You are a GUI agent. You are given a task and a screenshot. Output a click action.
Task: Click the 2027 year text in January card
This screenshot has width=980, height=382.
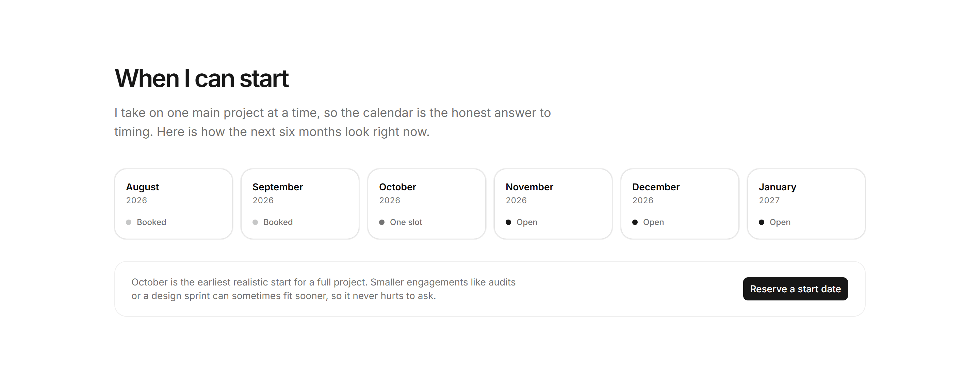click(x=769, y=200)
